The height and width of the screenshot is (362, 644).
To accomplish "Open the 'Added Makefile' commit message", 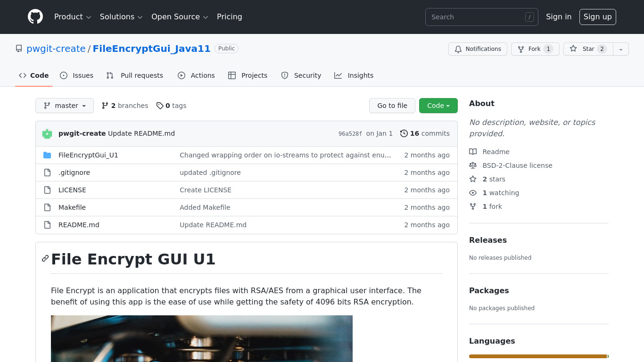I will click(205, 207).
